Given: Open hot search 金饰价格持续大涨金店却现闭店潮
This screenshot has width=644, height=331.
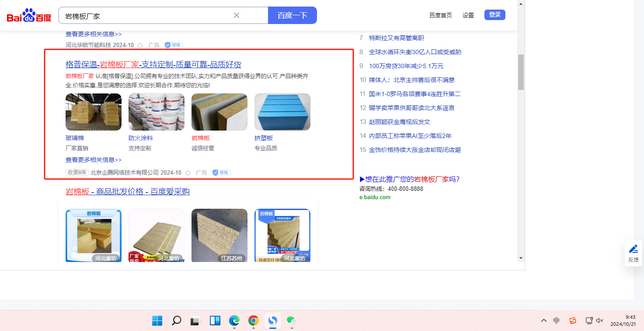Looking at the screenshot, I should point(415,150).
